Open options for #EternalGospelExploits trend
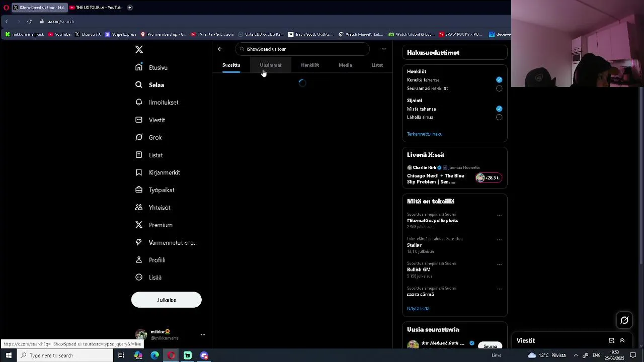This screenshot has width=644, height=362. (499, 215)
